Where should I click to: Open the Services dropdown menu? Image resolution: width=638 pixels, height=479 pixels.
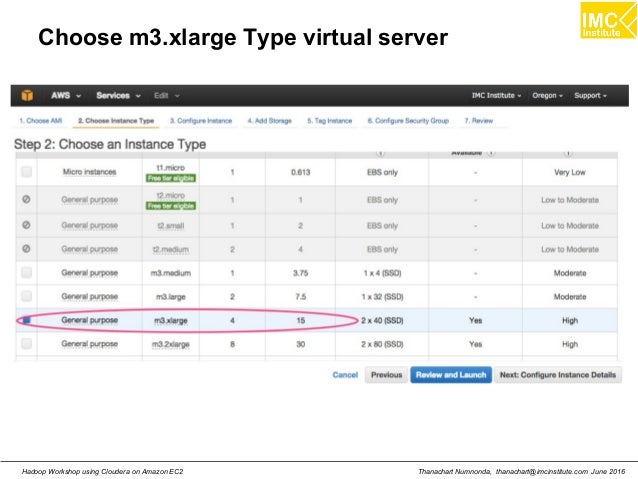[118, 95]
